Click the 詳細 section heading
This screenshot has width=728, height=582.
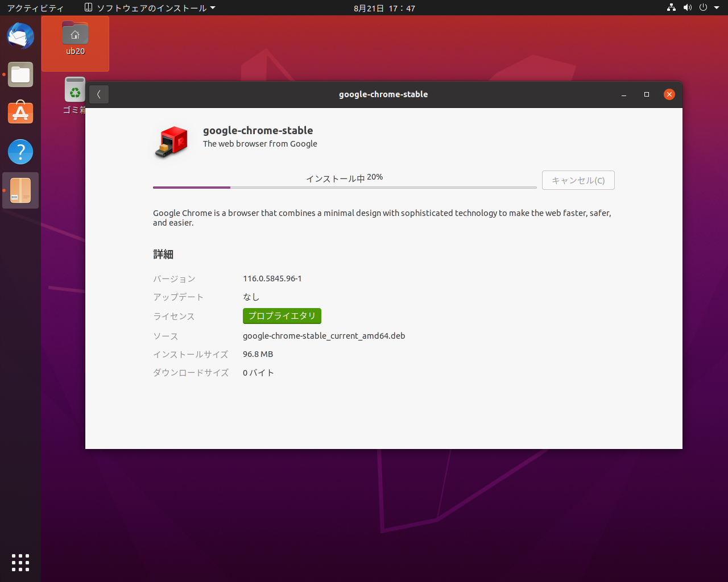point(163,255)
